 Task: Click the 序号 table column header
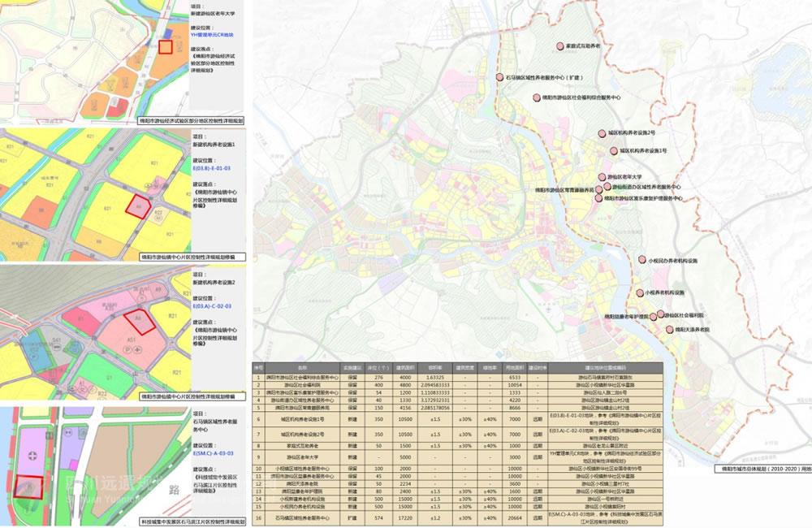pos(259,367)
